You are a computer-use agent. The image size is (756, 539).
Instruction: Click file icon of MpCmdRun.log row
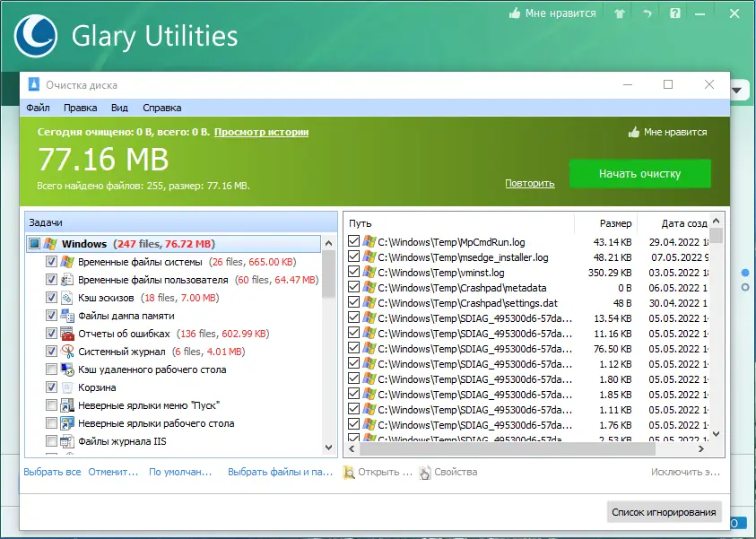(x=369, y=241)
